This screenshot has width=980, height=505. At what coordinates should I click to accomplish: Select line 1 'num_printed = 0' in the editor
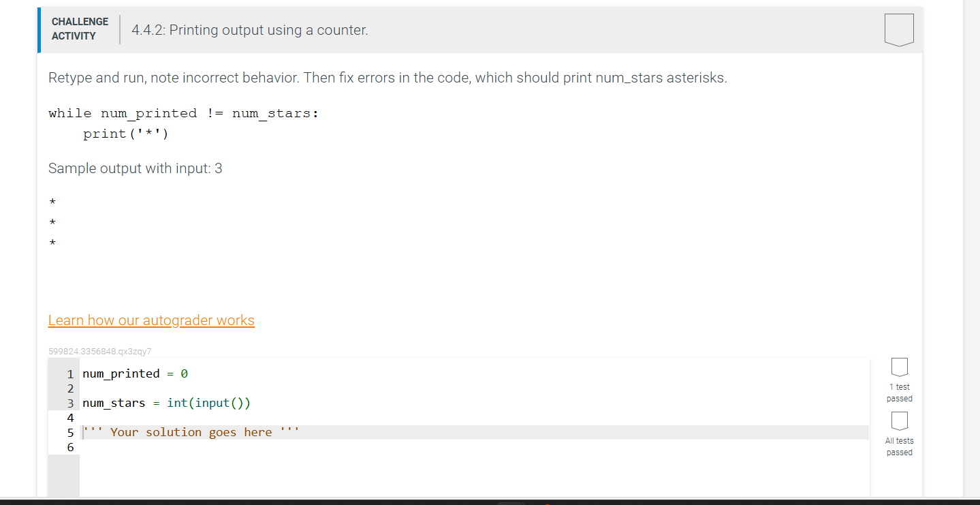[134, 373]
